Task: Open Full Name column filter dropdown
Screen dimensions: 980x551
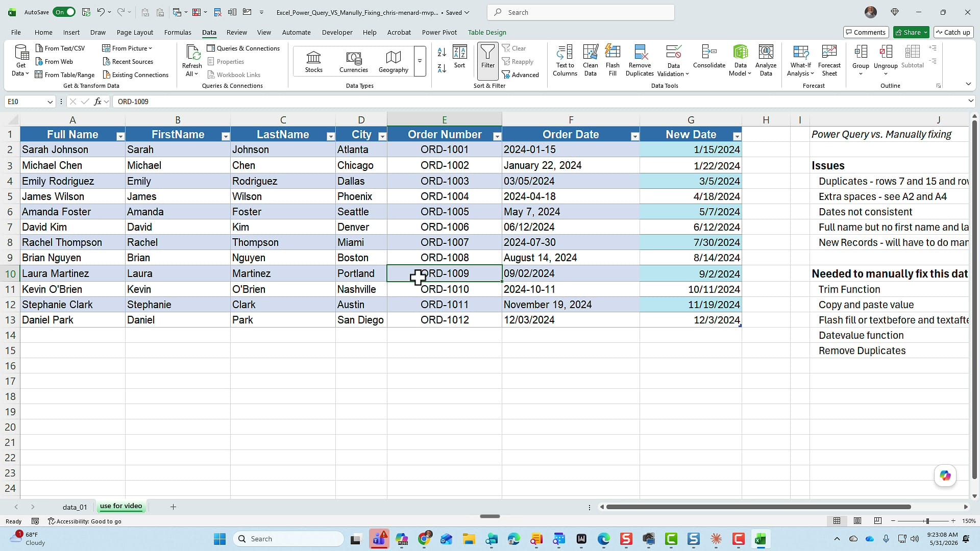Action: (x=120, y=136)
